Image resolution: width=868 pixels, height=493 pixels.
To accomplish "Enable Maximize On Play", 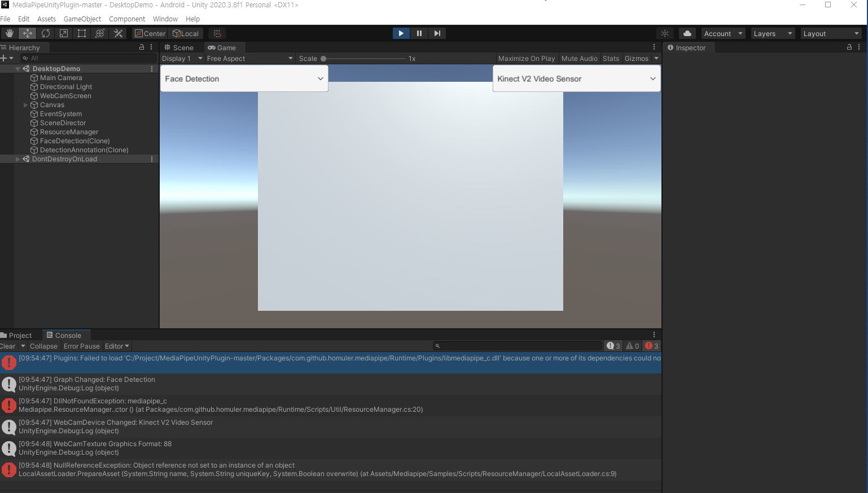I will tap(526, 58).
